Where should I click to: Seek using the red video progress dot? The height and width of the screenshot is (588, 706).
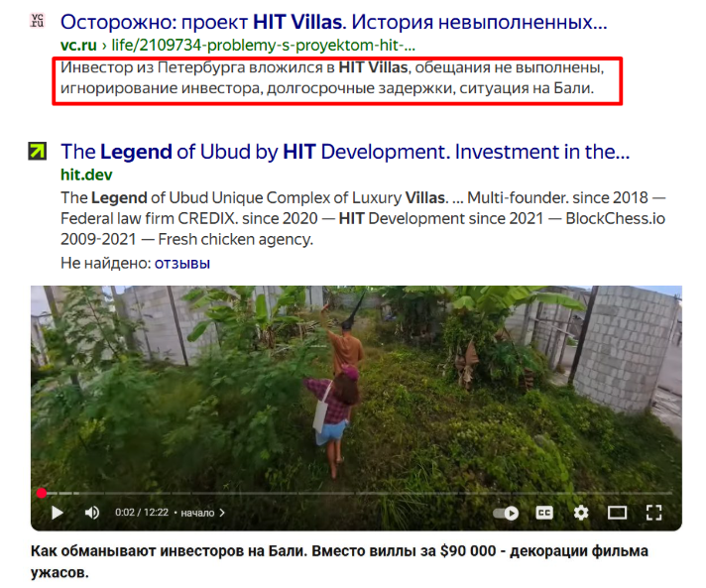[42, 493]
